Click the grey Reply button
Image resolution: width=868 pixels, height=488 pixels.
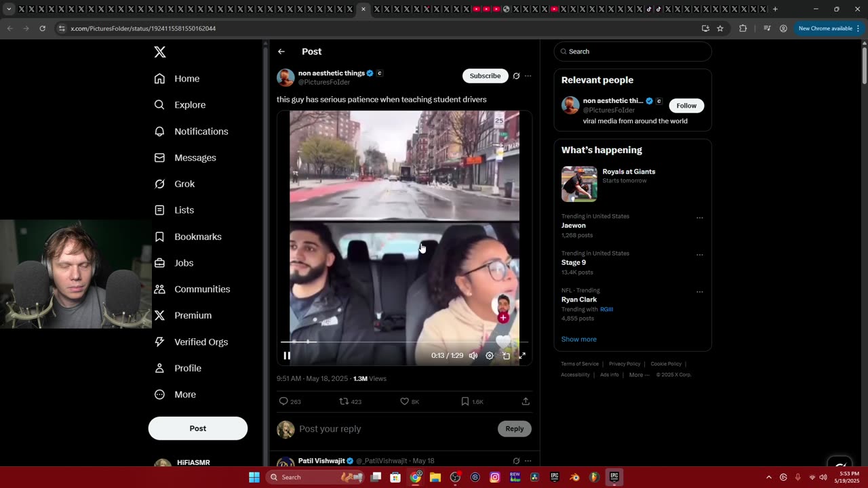pos(515,428)
